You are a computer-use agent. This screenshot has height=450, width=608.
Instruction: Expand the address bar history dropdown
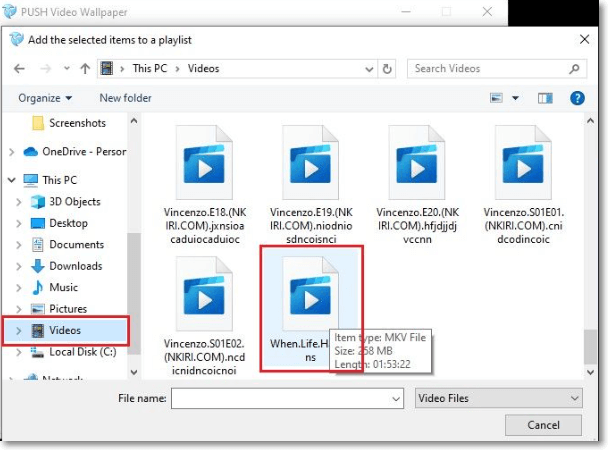(x=369, y=69)
